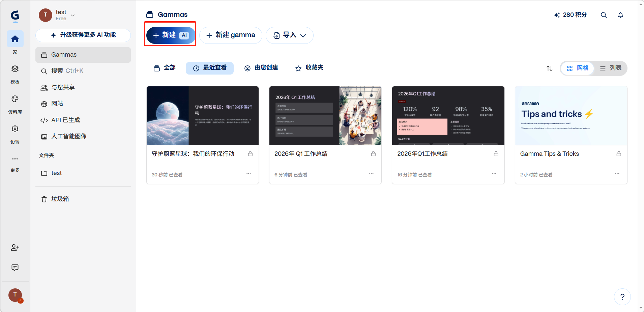The width and height of the screenshot is (644, 312).
Task: Switch to 列表 list view
Action: [x=611, y=68]
